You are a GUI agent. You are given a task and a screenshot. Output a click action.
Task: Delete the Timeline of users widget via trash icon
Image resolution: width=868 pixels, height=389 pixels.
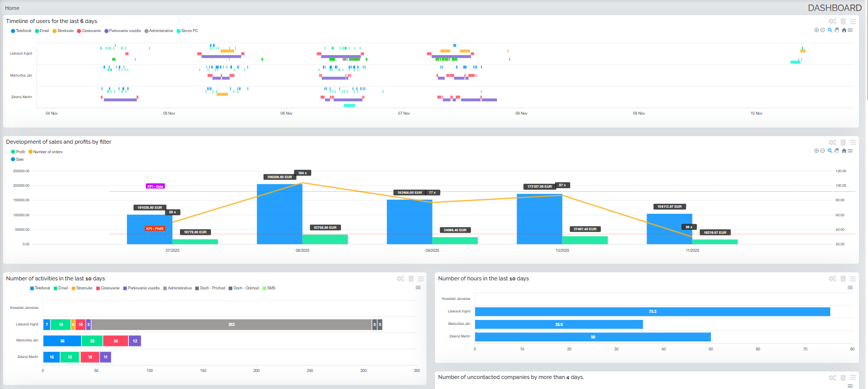843,22
